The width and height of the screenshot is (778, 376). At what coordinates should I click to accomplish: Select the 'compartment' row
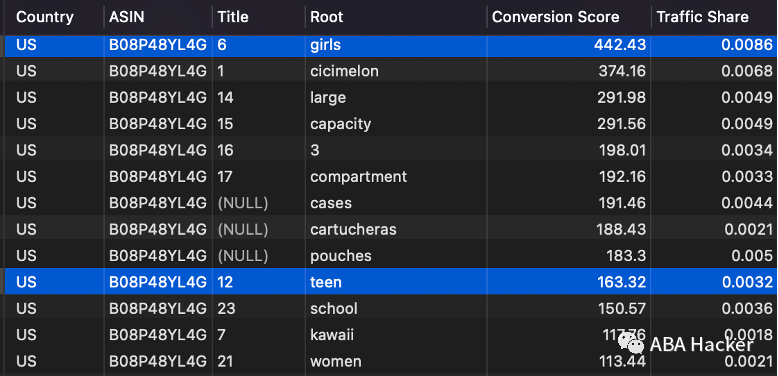pos(389,177)
